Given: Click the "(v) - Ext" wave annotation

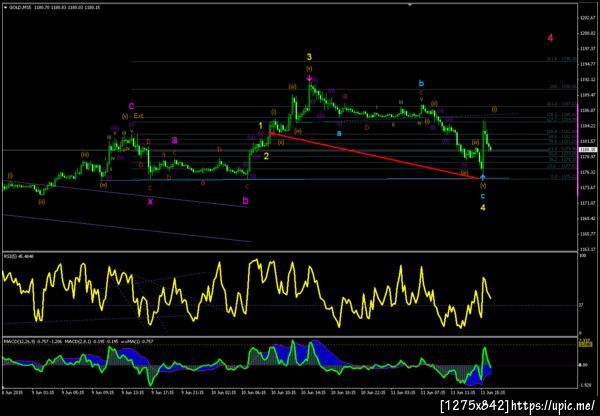Looking at the screenshot, I should (132, 116).
